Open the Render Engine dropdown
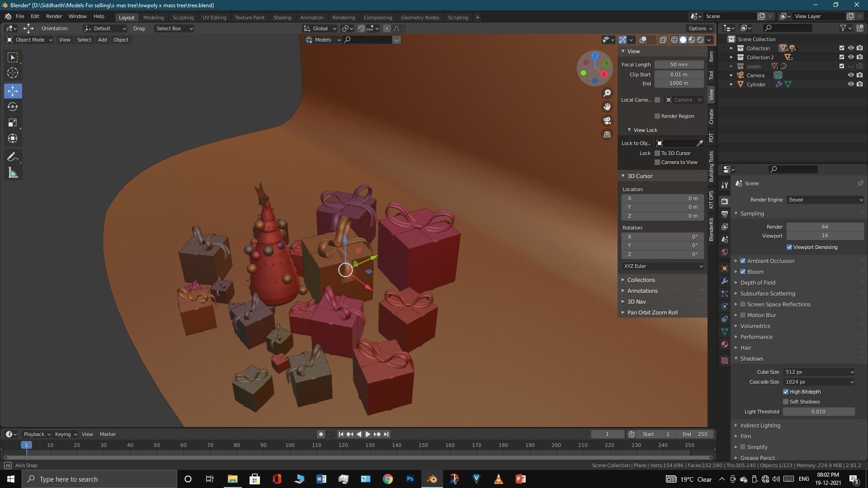The height and width of the screenshot is (488, 868). pos(825,200)
